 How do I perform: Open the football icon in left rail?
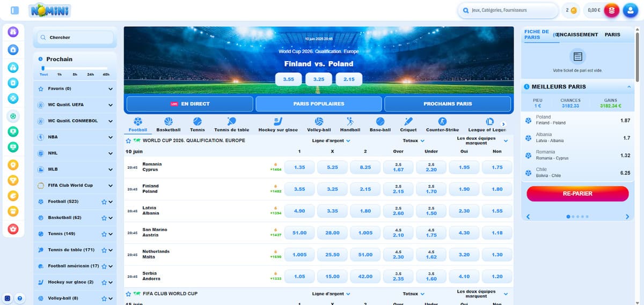pyautogui.click(x=13, y=116)
